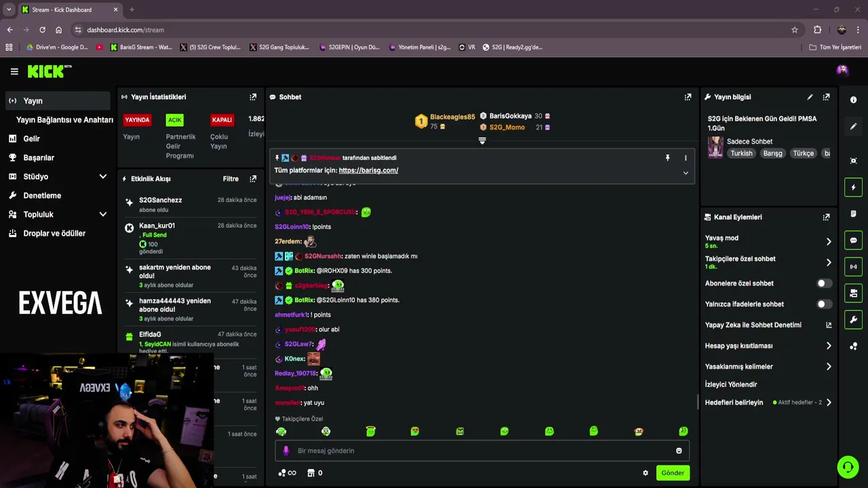Viewport: 868px width, 488px height.
Task: Select Yayın in the left sidebar
Action: [x=57, y=101]
